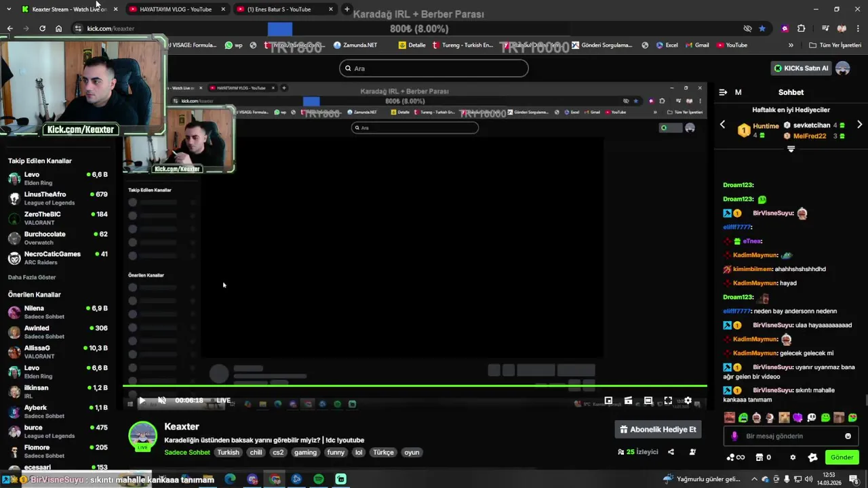This screenshot has width=868, height=488.
Task: Reload the page
Action: click(42, 28)
